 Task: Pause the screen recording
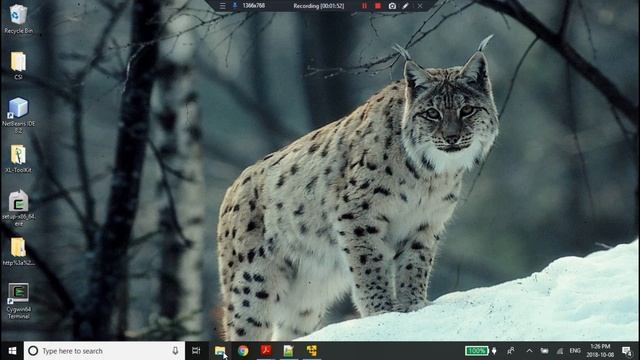[364, 6]
